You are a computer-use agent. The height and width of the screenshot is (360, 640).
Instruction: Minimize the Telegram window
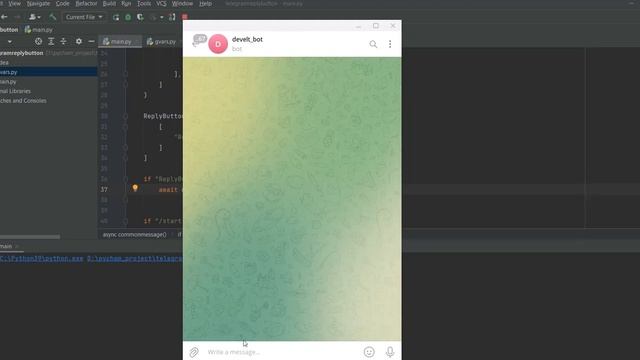[358, 26]
